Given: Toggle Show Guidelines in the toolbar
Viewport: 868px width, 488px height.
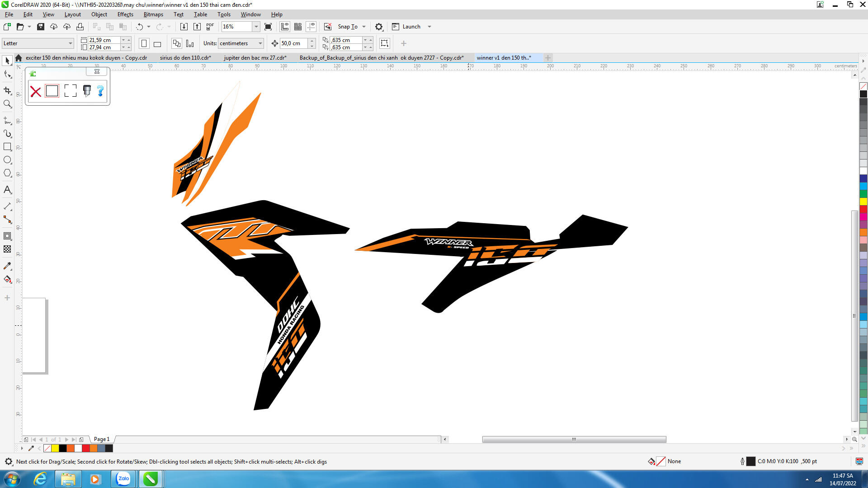Looking at the screenshot, I should pos(311,27).
